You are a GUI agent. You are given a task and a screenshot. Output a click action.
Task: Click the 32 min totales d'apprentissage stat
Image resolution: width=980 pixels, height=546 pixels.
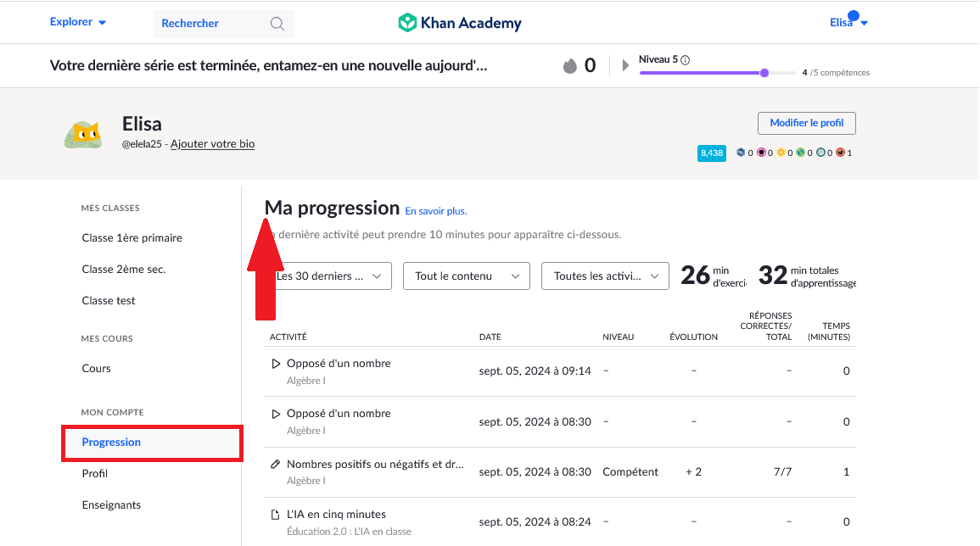coord(807,276)
